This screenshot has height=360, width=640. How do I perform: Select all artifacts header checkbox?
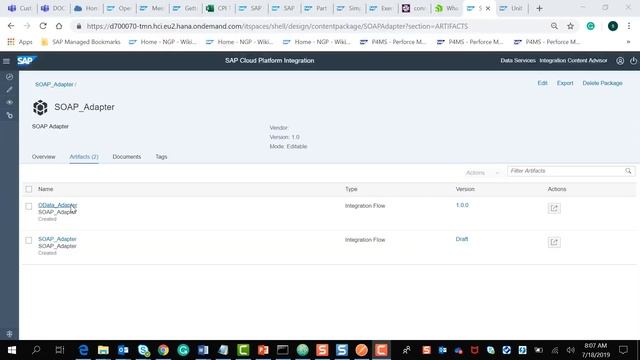click(x=29, y=189)
